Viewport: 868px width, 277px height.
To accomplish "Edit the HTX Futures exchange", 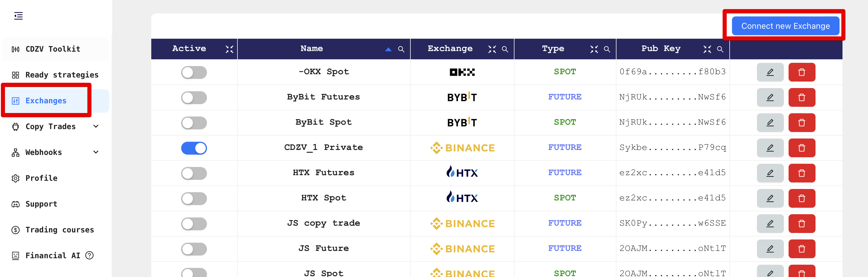I will click(770, 173).
